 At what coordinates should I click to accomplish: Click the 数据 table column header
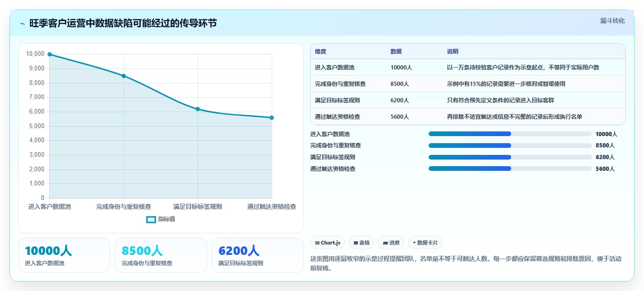click(396, 52)
